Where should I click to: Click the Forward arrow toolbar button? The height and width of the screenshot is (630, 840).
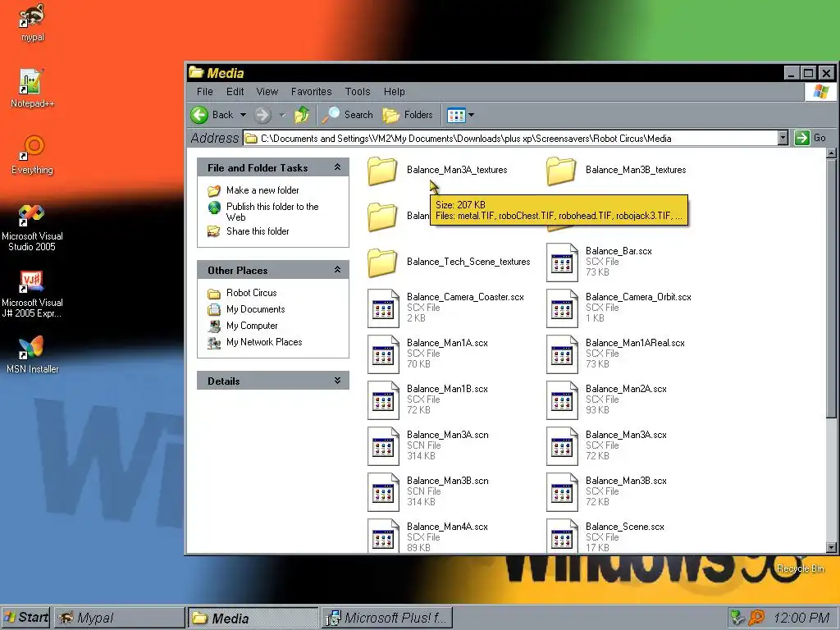[x=262, y=115]
